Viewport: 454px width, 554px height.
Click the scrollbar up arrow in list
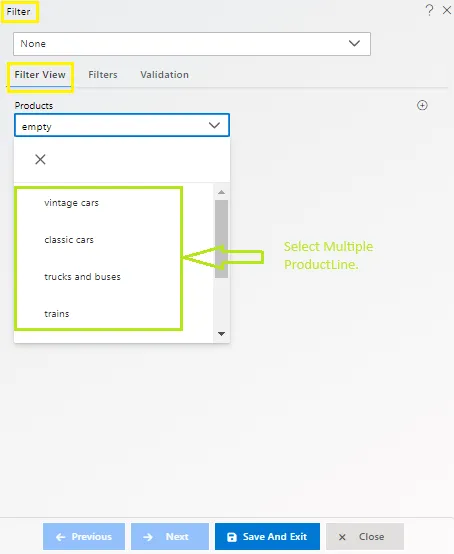222,192
